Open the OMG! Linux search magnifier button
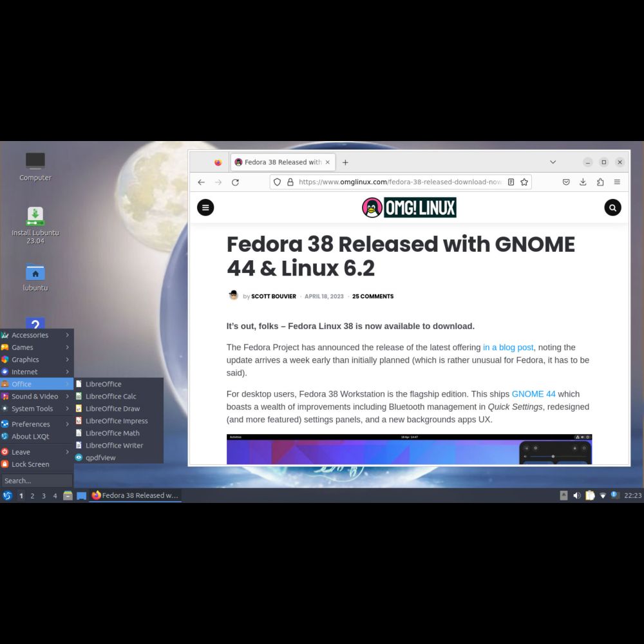This screenshot has width=644, height=644. 612,207
